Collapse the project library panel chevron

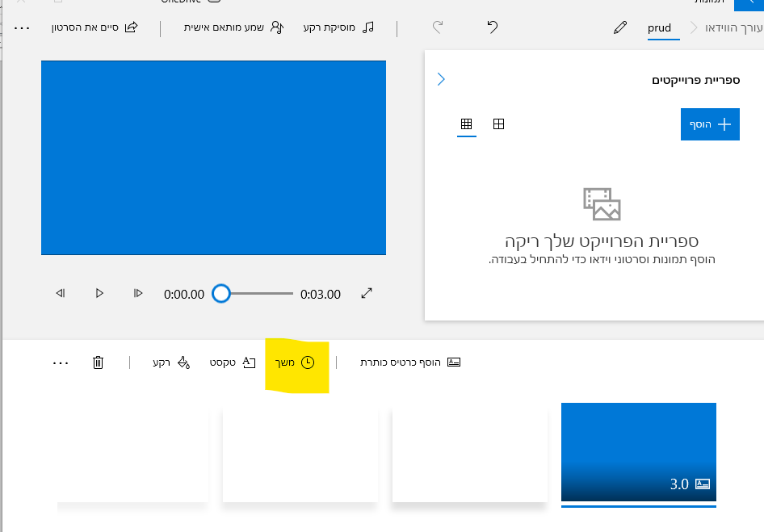441,79
